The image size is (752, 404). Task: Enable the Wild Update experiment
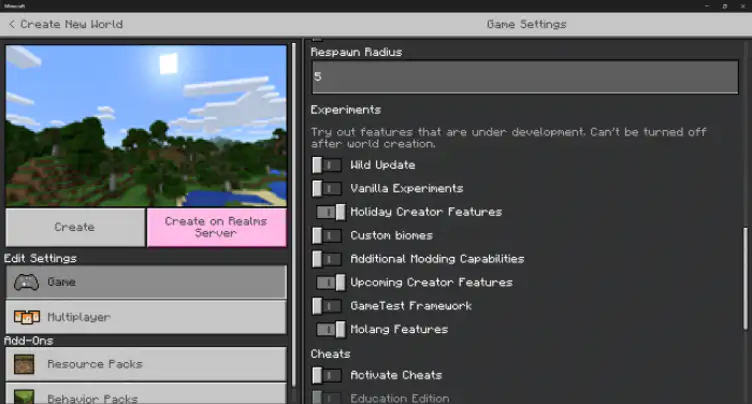327,165
